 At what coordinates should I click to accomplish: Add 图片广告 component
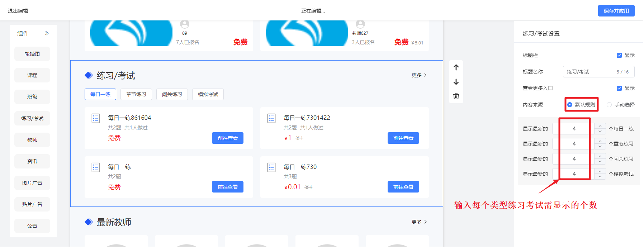pyautogui.click(x=32, y=183)
